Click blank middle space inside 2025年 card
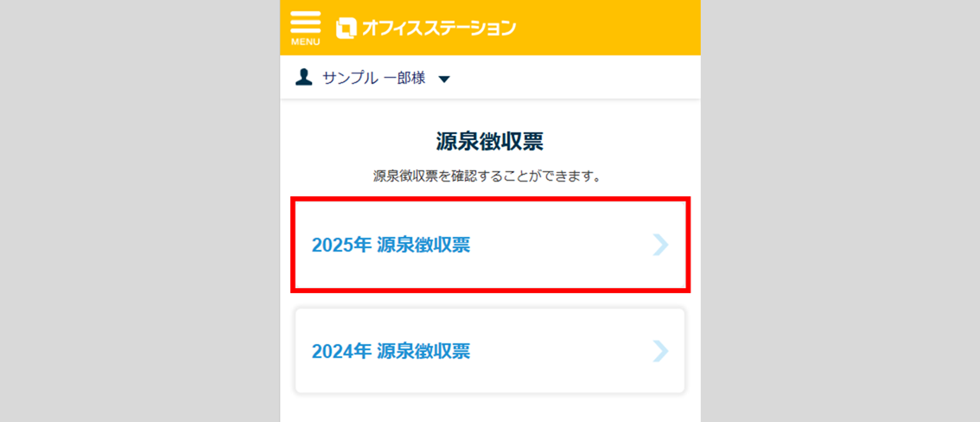The height and width of the screenshot is (422, 980). click(x=562, y=246)
